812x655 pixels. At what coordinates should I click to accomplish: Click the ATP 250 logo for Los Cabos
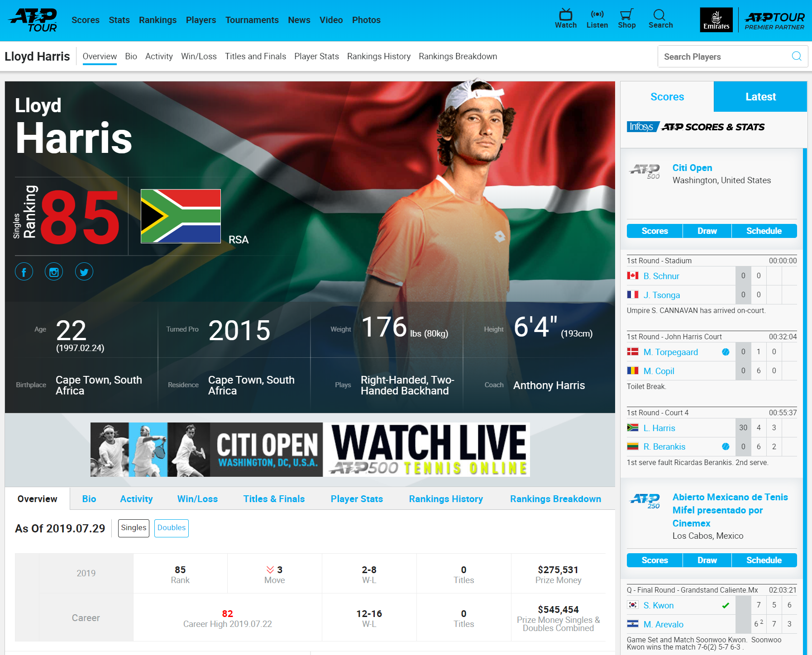(x=645, y=501)
